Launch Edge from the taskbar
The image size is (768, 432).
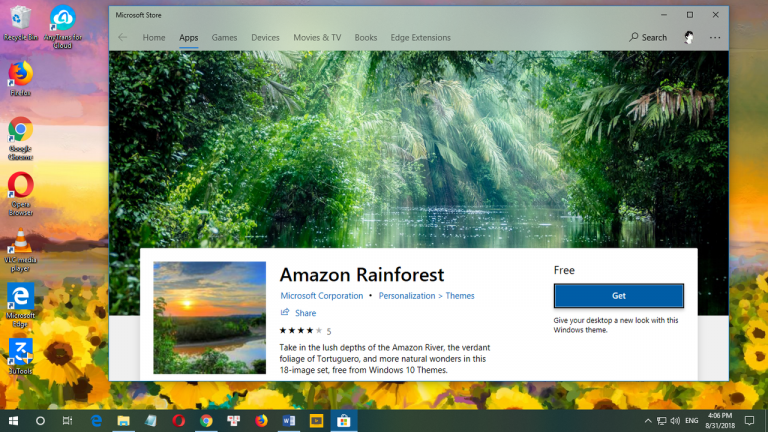pyautogui.click(x=96, y=421)
